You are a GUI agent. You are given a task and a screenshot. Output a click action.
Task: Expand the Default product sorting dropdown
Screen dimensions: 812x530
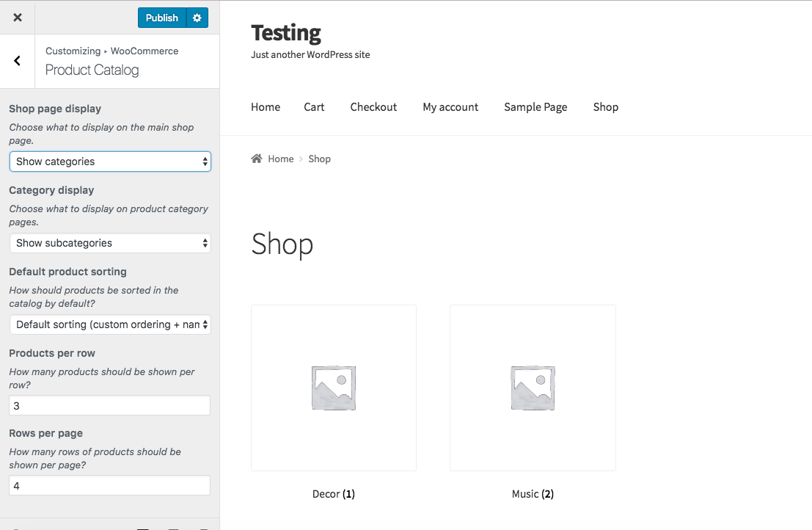110,324
